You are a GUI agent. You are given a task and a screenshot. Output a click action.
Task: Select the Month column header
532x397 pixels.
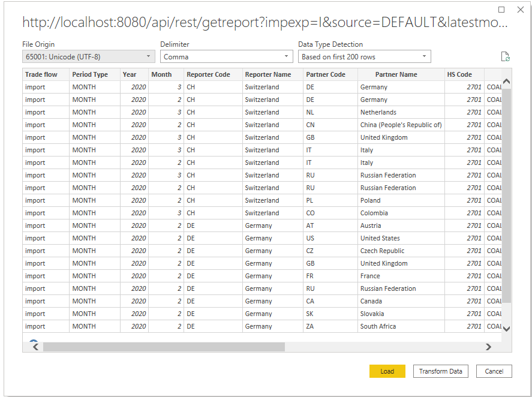(166, 74)
